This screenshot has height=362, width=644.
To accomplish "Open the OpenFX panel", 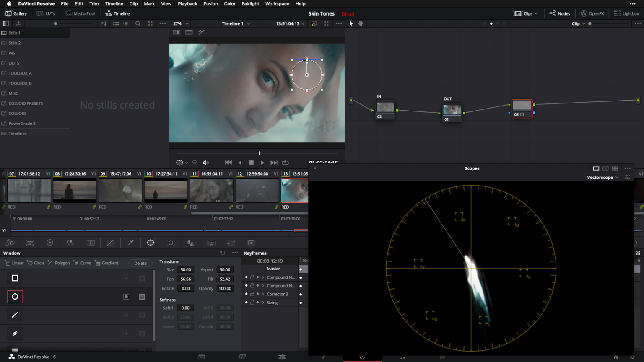I will coord(592,13).
